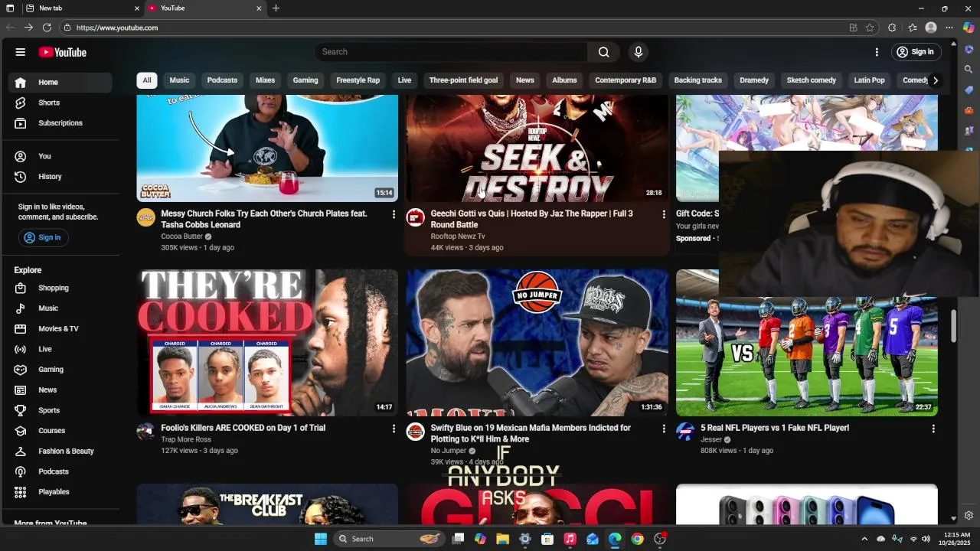Image resolution: width=980 pixels, height=551 pixels.
Task: Open Cocoa Butter channel avatar
Action: pos(145,217)
